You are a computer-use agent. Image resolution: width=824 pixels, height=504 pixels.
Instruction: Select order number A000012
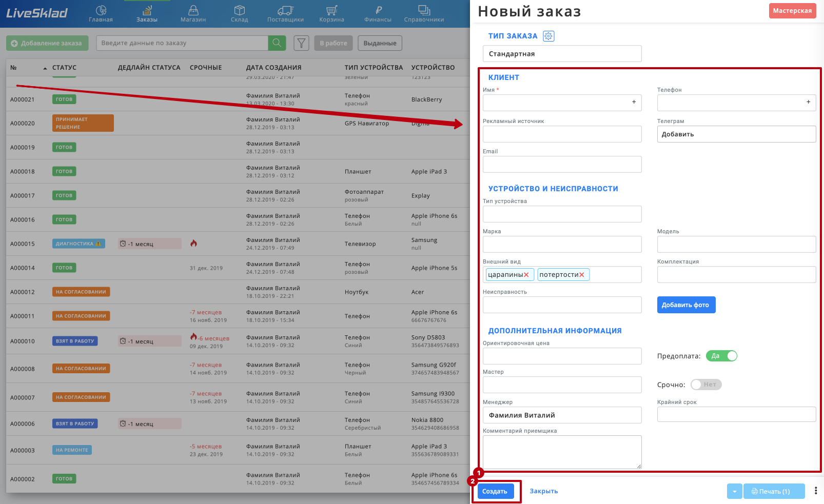click(23, 292)
